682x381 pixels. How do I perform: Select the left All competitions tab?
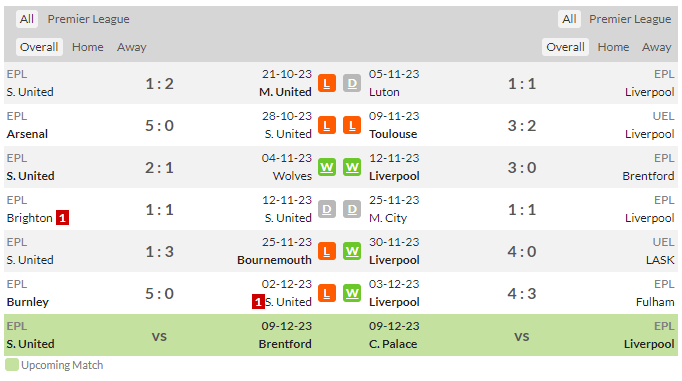(27, 19)
